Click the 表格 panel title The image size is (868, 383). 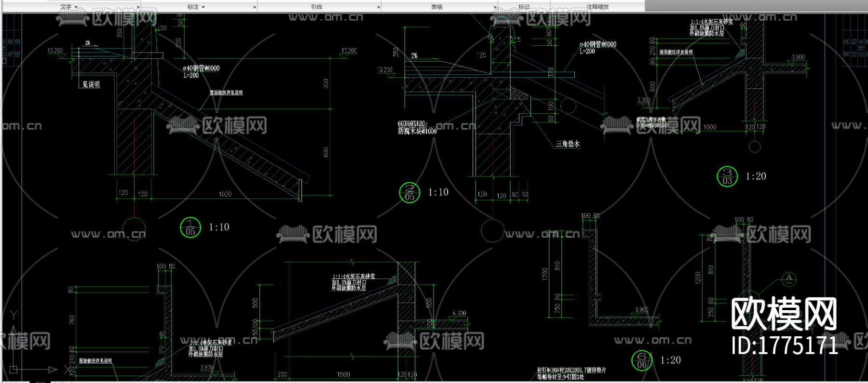point(437,7)
